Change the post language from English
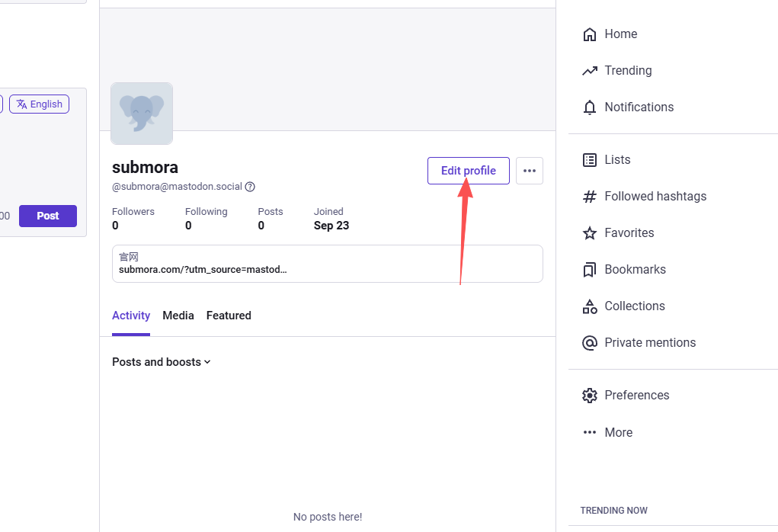 coord(39,104)
